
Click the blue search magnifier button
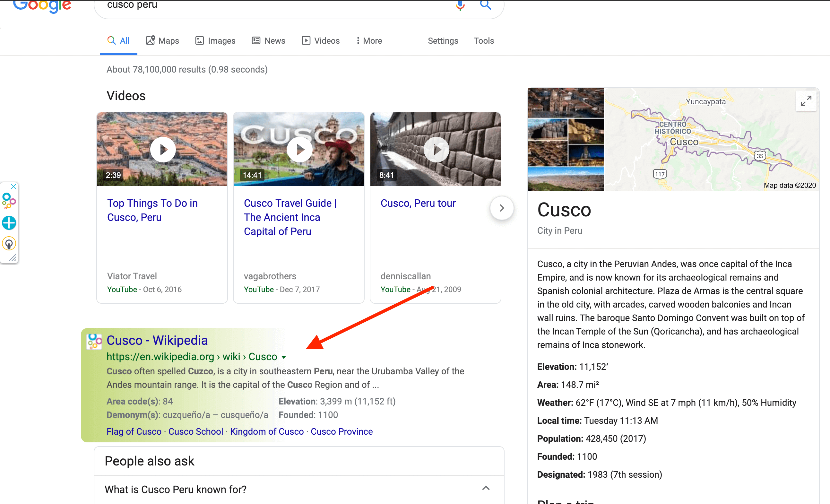point(485,5)
